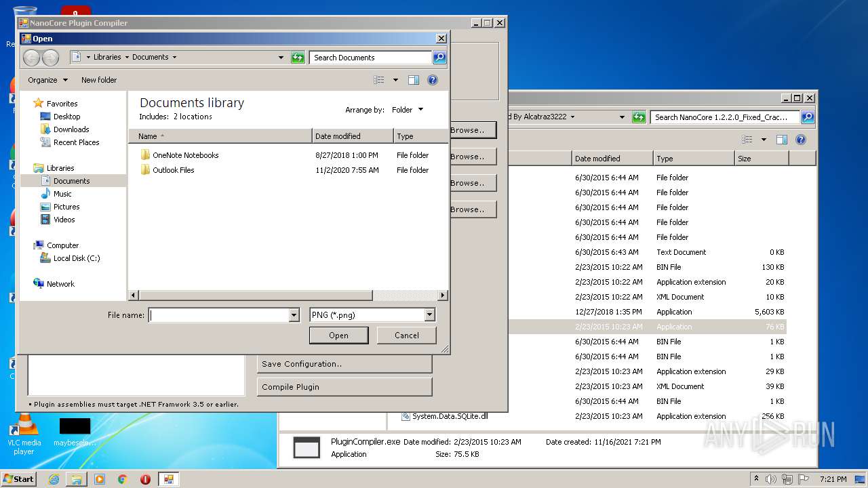
Task: Click the Cancel button
Action: tap(407, 335)
